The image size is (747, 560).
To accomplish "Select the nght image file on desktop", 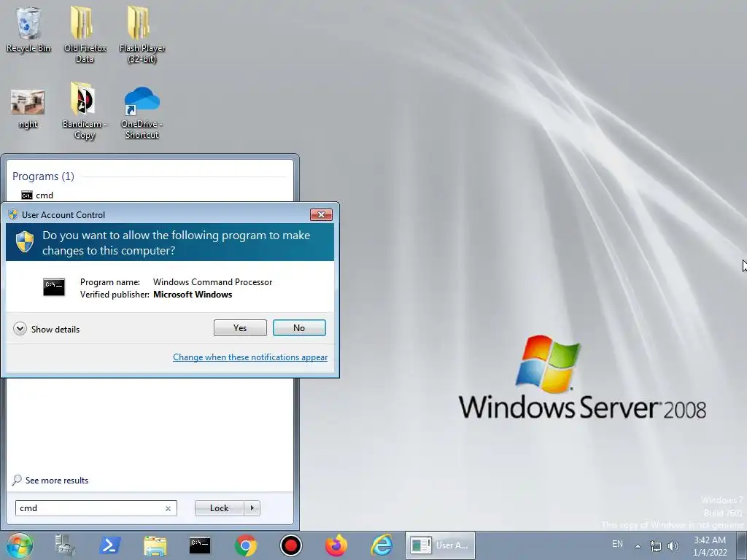I will [28, 109].
